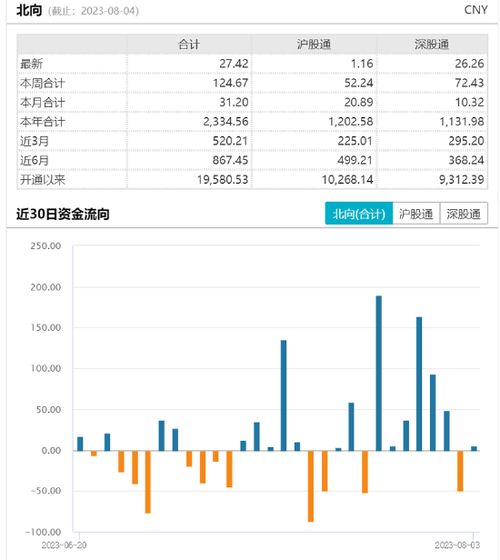
Task: Click the value 9,312.39
Action: [462, 180]
